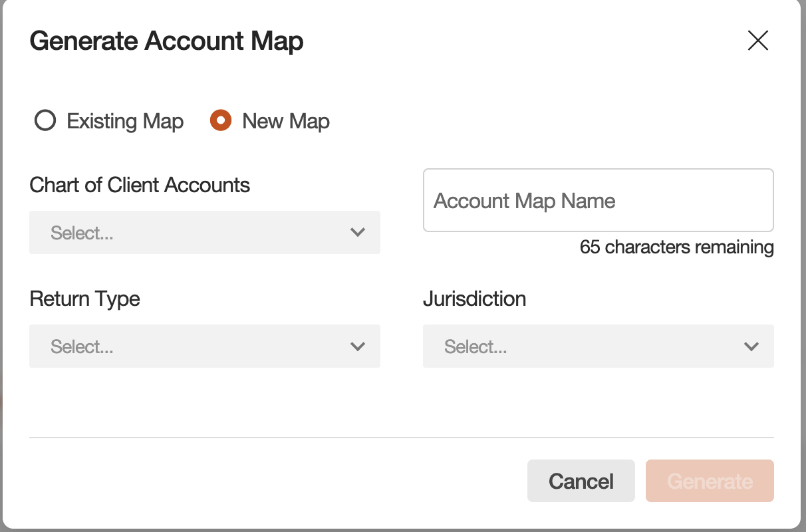The image size is (806, 532).
Task: Click the filled New Map radio indicator
Action: pos(220,120)
